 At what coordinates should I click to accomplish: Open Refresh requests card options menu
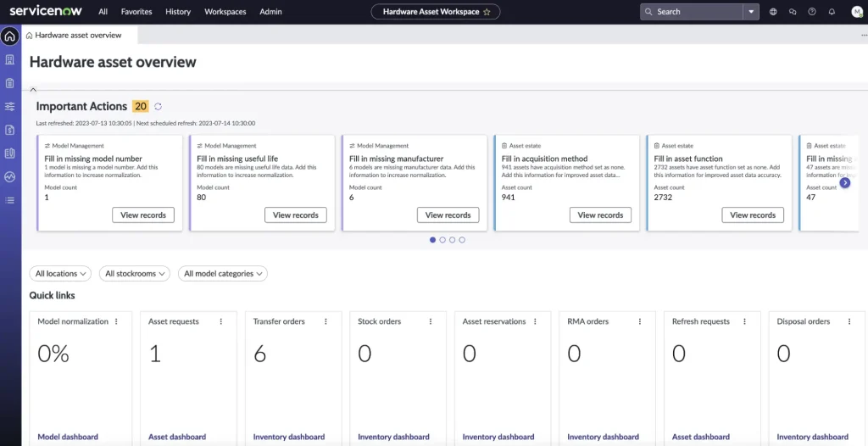click(x=744, y=321)
